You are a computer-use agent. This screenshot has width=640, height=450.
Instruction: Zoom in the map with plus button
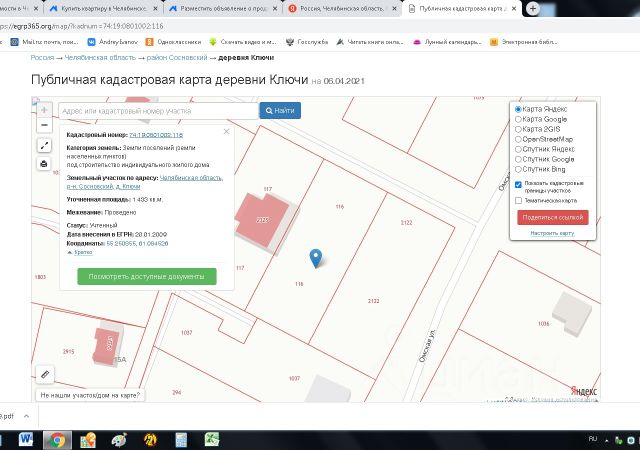[x=44, y=110]
